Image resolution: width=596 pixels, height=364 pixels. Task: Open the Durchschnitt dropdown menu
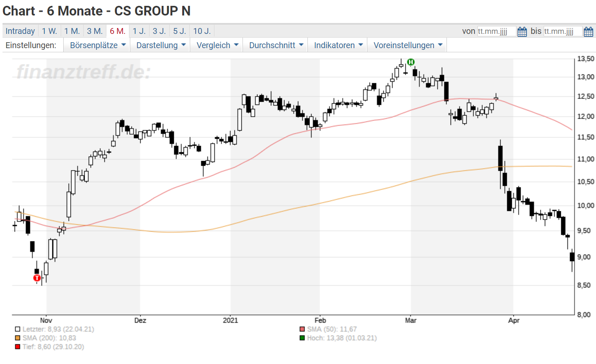276,45
